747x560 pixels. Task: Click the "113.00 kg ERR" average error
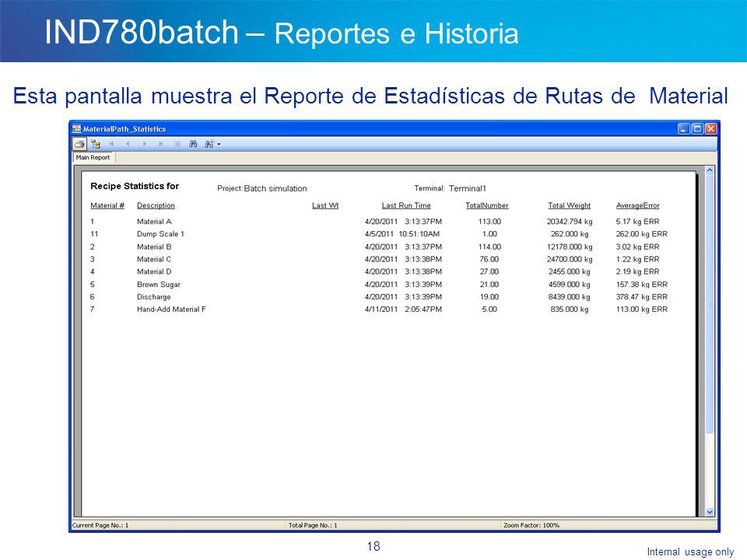642,310
